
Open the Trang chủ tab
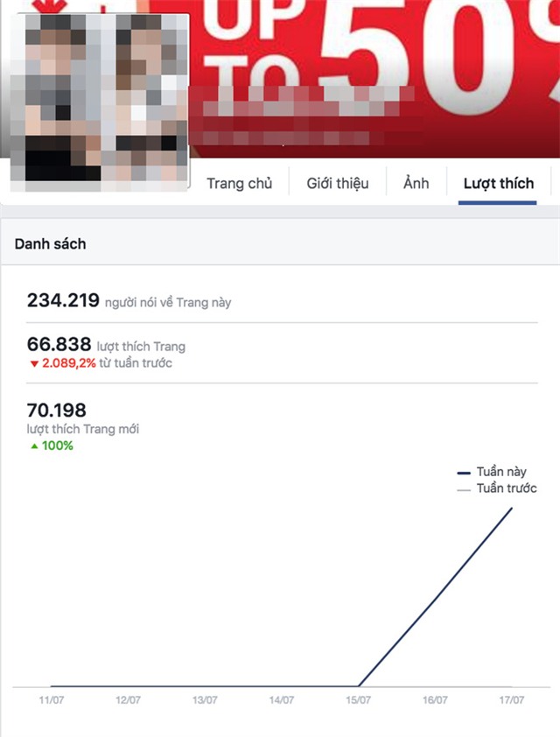[x=239, y=183]
